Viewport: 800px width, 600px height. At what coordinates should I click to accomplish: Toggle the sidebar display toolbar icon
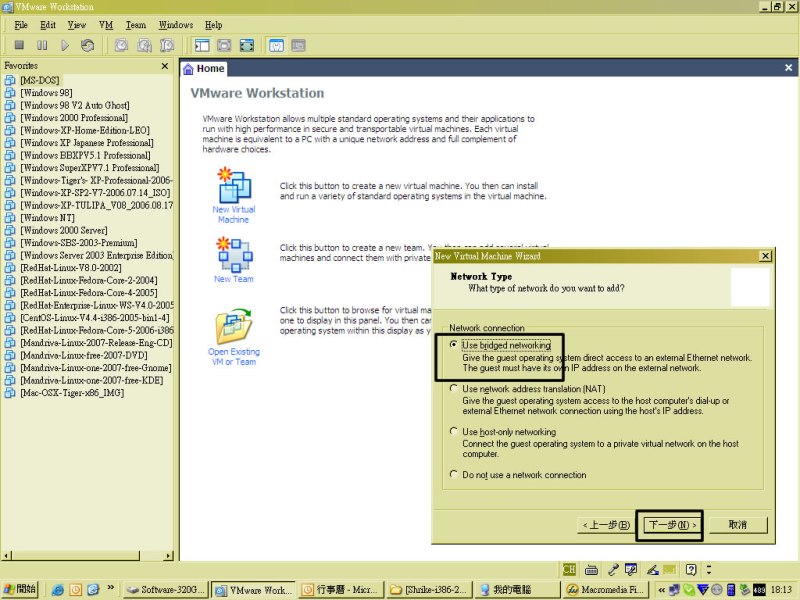202,45
